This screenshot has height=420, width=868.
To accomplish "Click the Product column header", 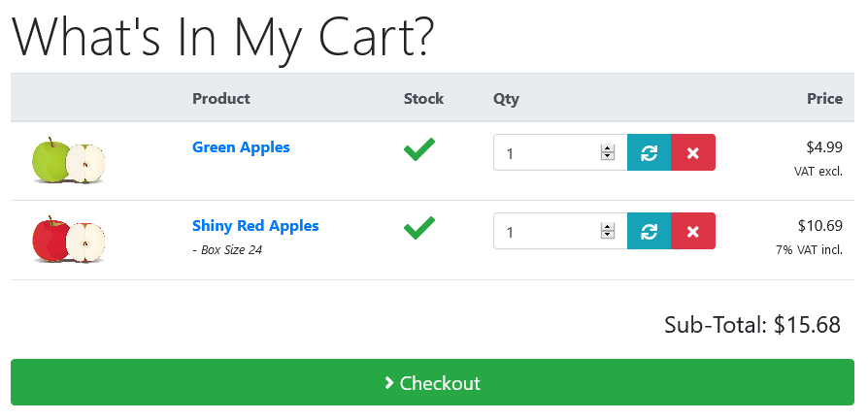I will click(220, 99).
